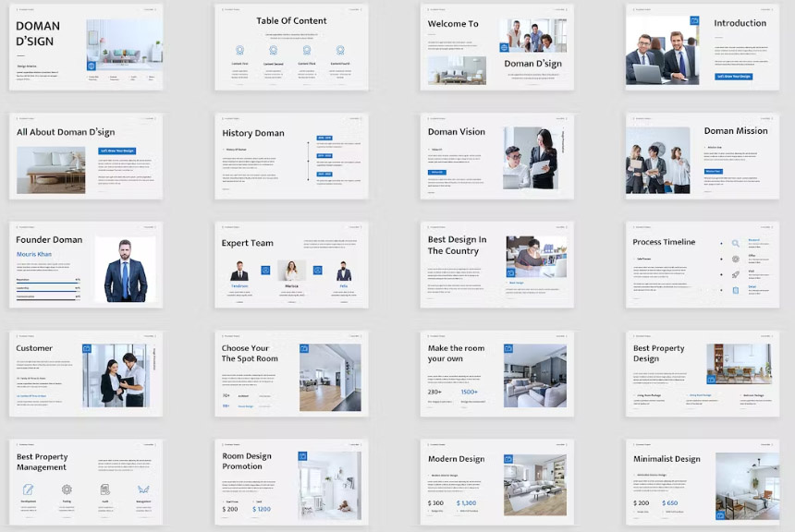795x532 pixels.
Task: Click the Audit document icon on Best Property Management
Action: pos(104,490)
